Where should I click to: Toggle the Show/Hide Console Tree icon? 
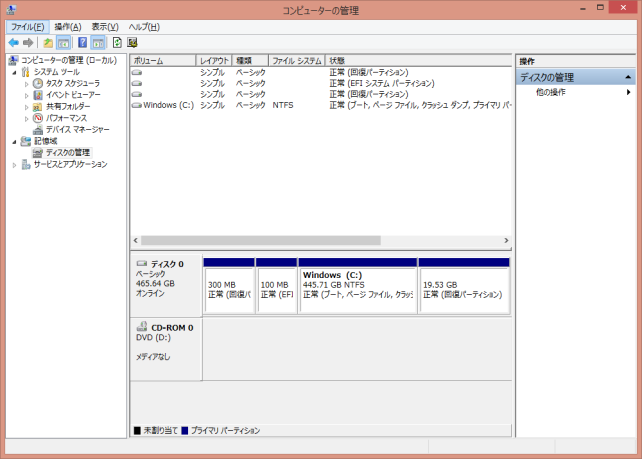pyautogui.click(x=63, y=43)
